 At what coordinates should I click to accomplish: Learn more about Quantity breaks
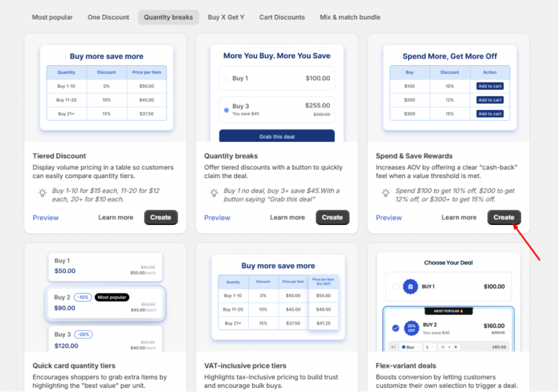pyautogui.click(x=287, y=217)
